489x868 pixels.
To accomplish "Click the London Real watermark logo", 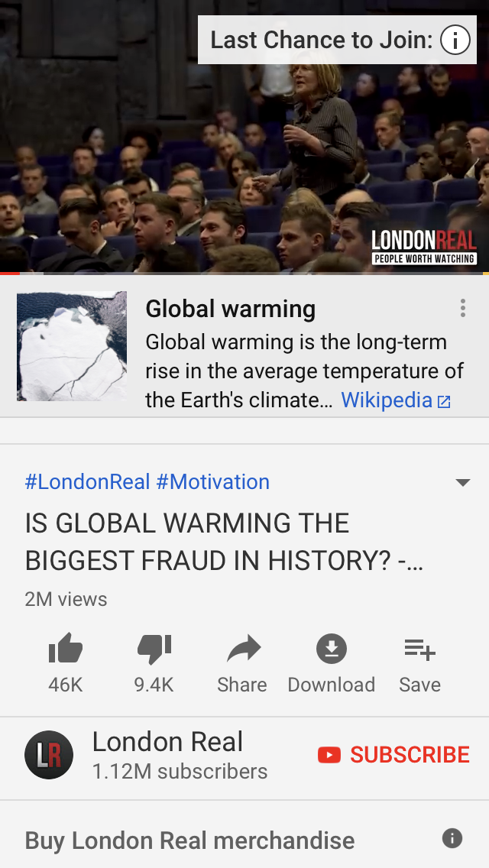I will coord(424,247).
